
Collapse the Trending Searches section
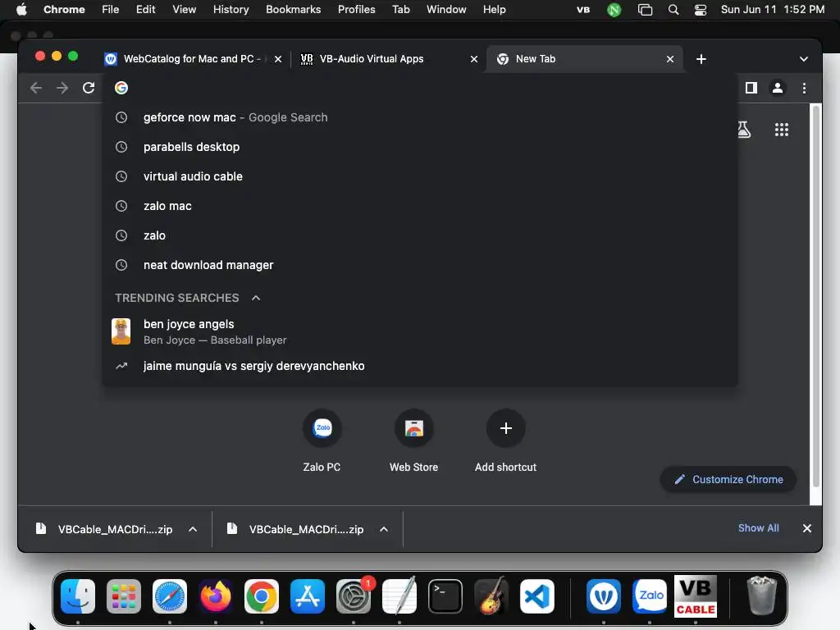[x=256, y=298]
